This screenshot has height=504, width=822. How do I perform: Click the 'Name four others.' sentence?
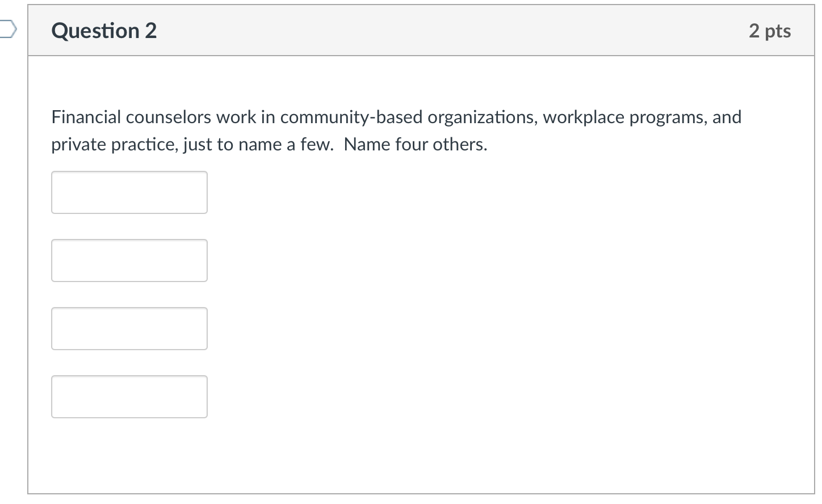click(416, 145)
